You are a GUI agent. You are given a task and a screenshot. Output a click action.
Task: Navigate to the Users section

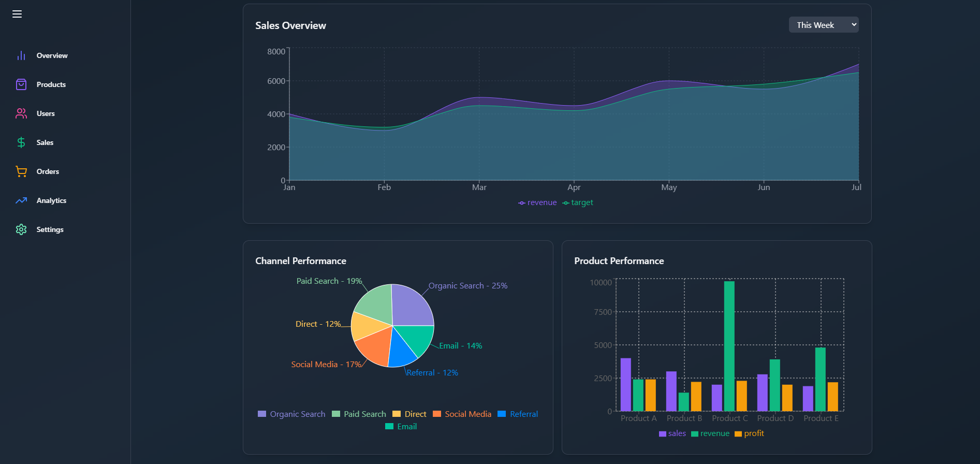pos(46,113)
